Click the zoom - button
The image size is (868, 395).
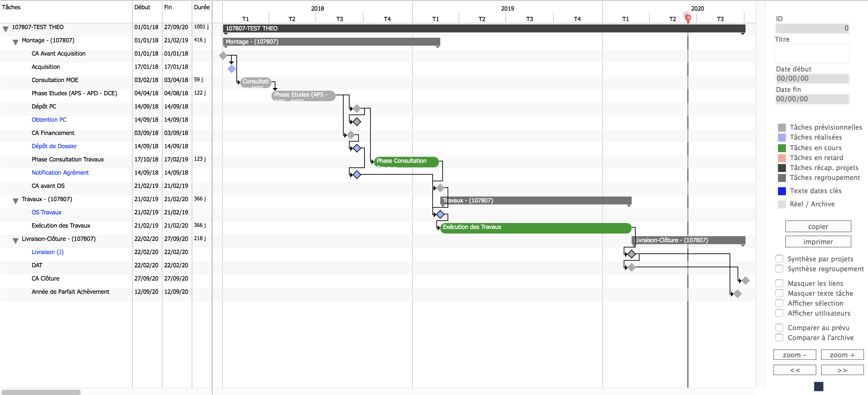(794, 354)
